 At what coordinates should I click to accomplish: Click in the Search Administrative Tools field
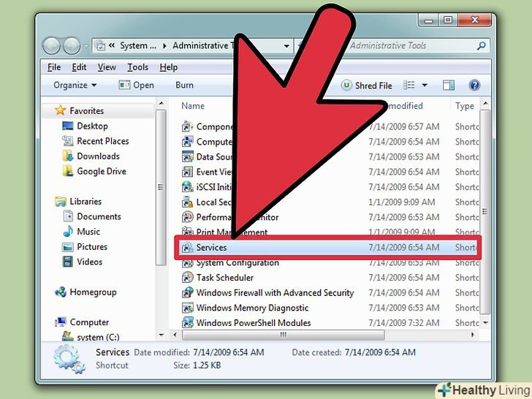(412, 46)
